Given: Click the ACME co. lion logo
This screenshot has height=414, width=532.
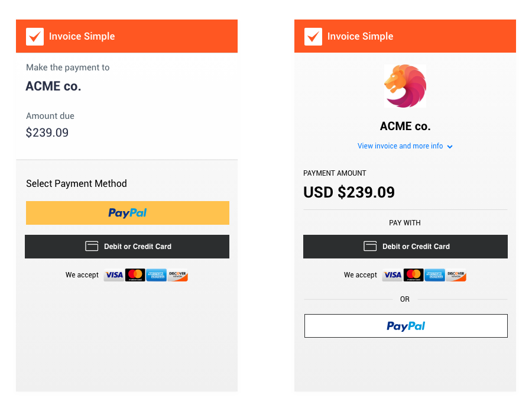Looking at the screenshot, I should tap(405, 86).
